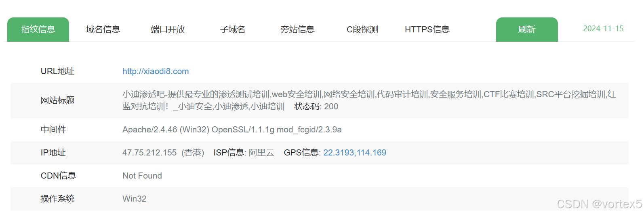644x215 pixels.
Task: Click the CDN信息 row label
Action: (x=58, y=176)
